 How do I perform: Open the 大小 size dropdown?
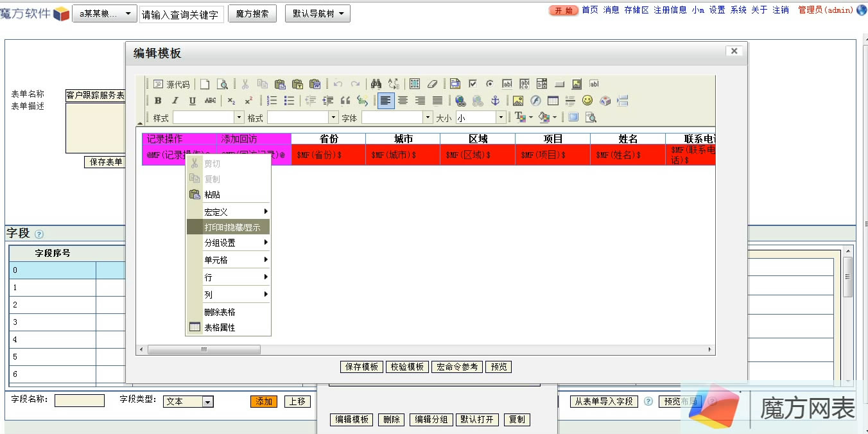coord(481,117)
